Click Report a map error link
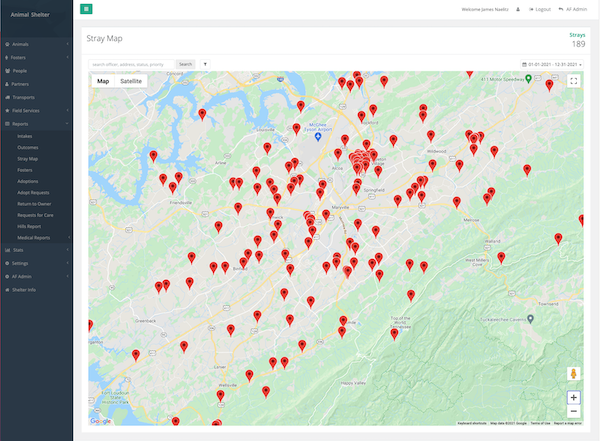600x441 pixels. [x=568, y=423]
